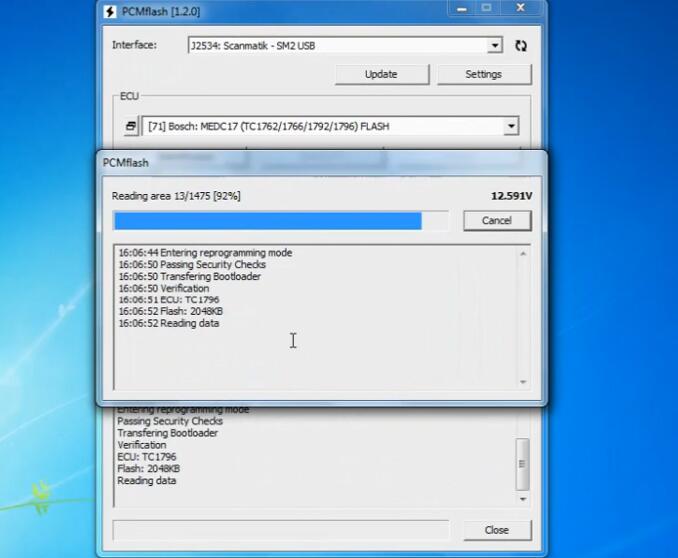Click the Interface label

[x=134, y=45]
